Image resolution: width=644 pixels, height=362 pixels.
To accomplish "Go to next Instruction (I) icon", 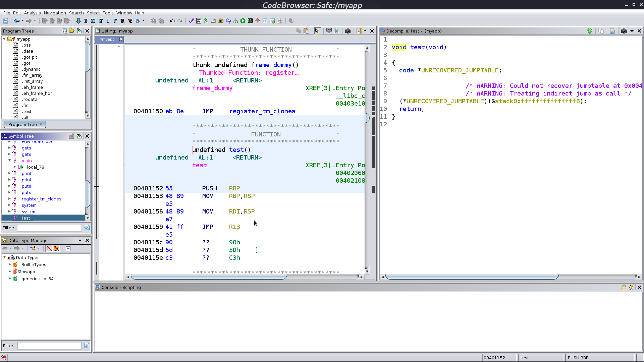I will coord(86,21).
